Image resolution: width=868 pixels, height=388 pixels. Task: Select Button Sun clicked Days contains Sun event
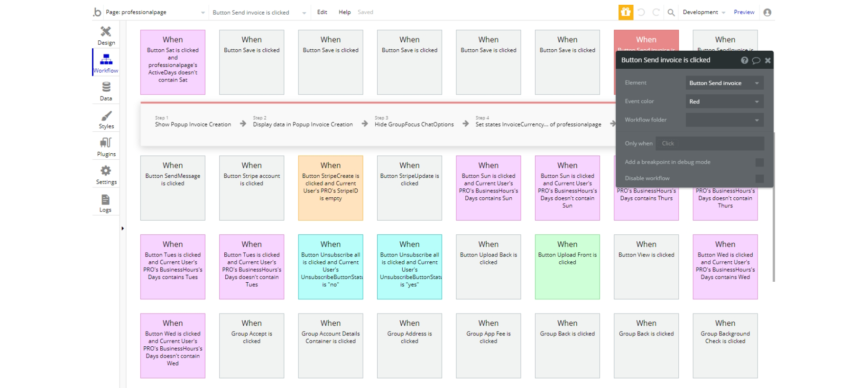click(489, 188)
